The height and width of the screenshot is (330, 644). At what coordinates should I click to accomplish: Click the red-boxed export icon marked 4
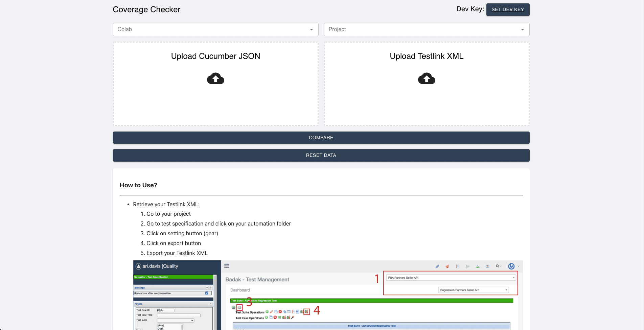pyautogui.click(x=306, y=312)
